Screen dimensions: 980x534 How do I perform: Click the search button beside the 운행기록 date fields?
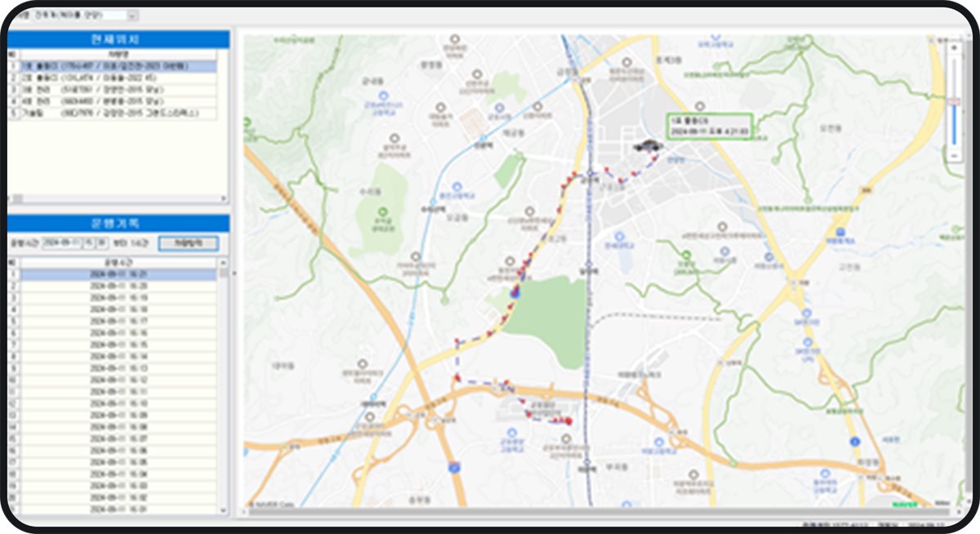tap(188, 243)
